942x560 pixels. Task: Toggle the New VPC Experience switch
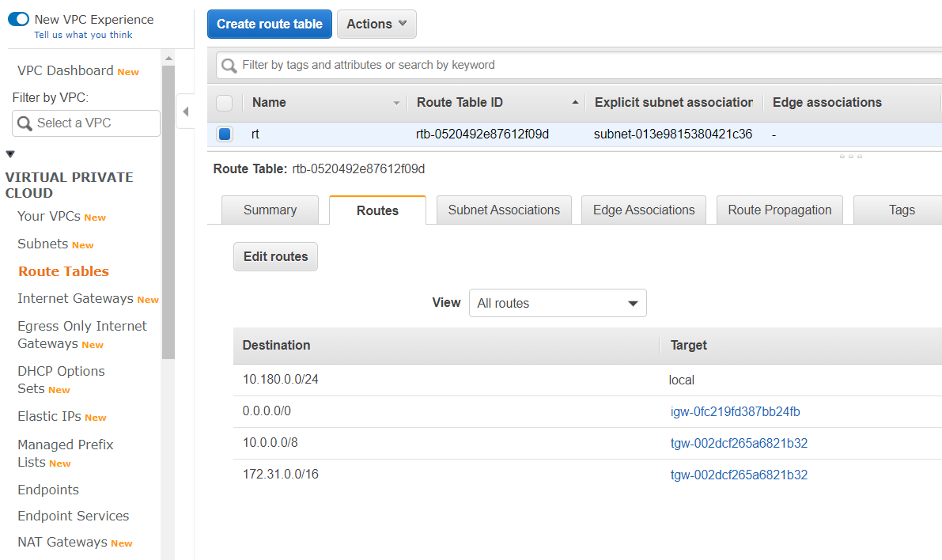18,20
